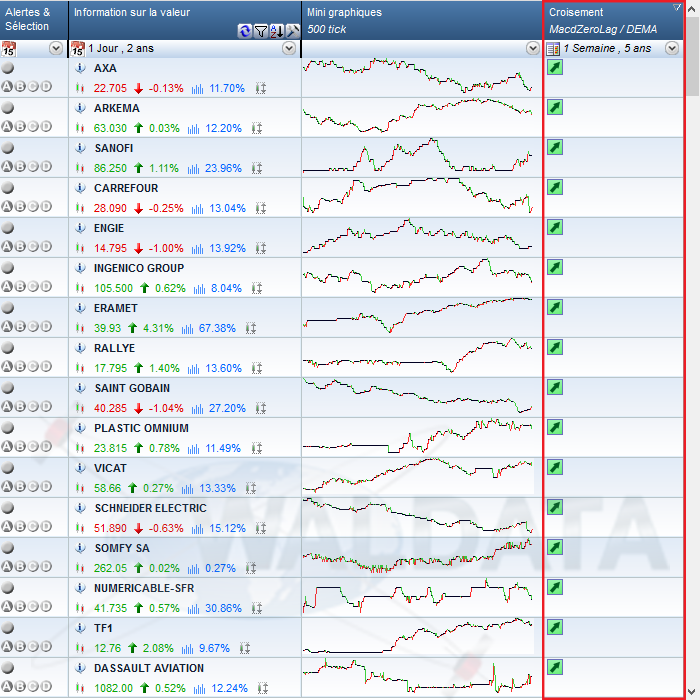
Task: Click the bullish crossing arrow for AXA
Action: [555, 67]
